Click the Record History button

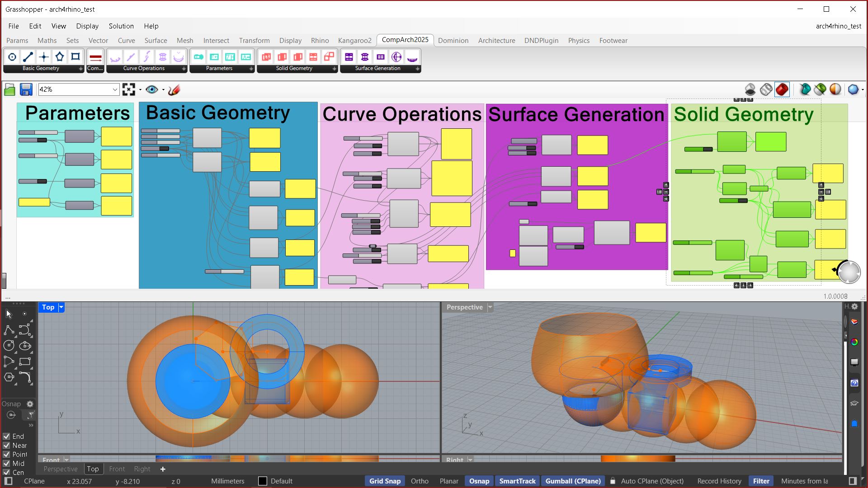(x=719, y=481)
